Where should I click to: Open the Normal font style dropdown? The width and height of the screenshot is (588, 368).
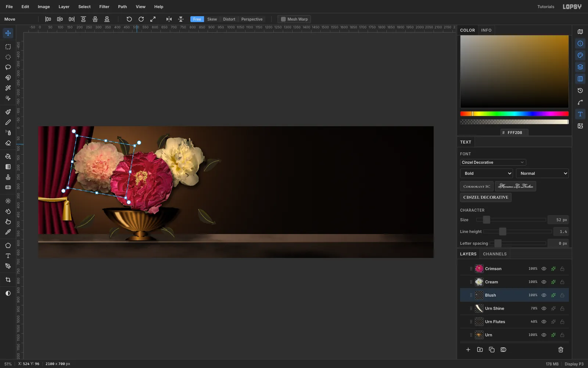click(542, 173)
